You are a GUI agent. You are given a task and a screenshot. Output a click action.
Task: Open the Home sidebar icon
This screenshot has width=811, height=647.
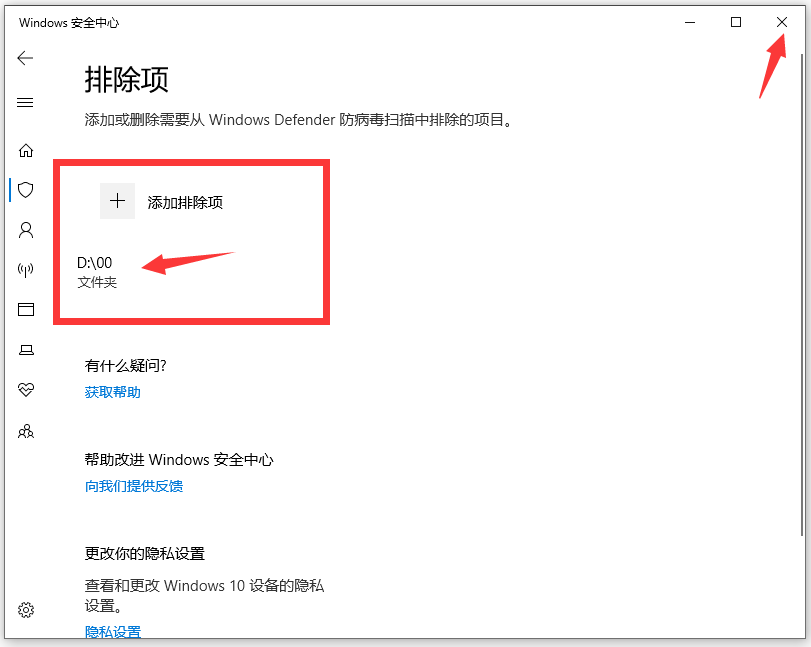(26, 151)
